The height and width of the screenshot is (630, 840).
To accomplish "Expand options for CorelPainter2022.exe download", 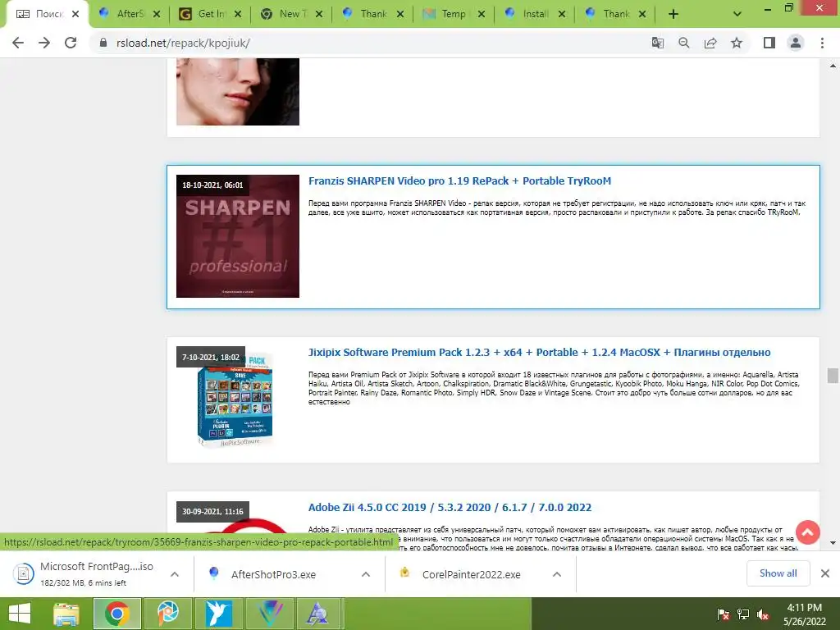I will 557,574.
